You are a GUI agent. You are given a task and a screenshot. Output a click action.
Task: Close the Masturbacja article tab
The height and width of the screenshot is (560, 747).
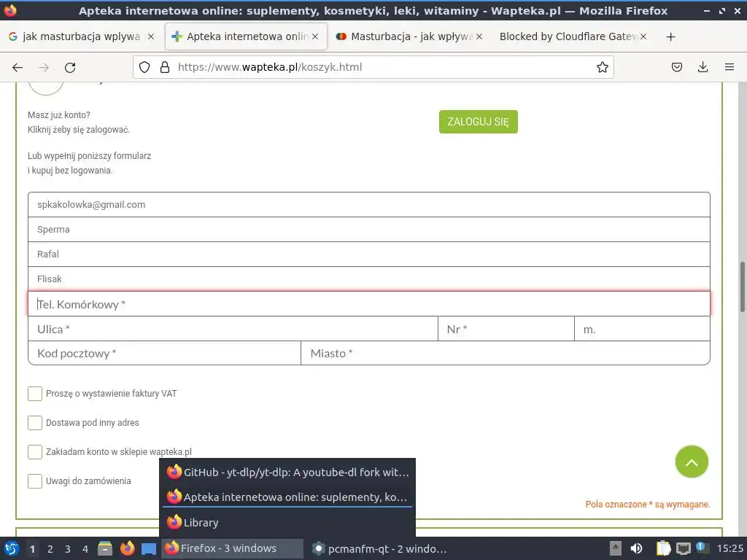479,36
